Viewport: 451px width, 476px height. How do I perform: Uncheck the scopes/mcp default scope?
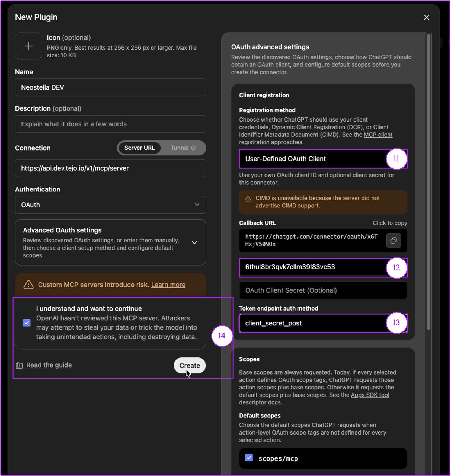click(249, 458)
